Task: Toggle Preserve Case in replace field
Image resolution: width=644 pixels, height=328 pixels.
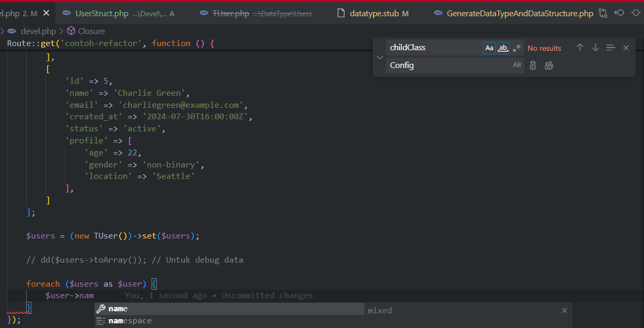Action: coord(516,65)
